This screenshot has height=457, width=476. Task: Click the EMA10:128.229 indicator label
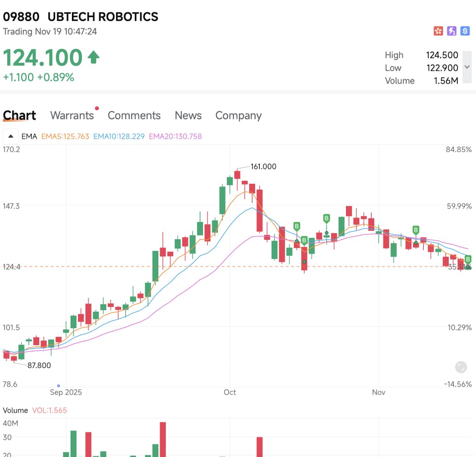click(x=119, y=136)
